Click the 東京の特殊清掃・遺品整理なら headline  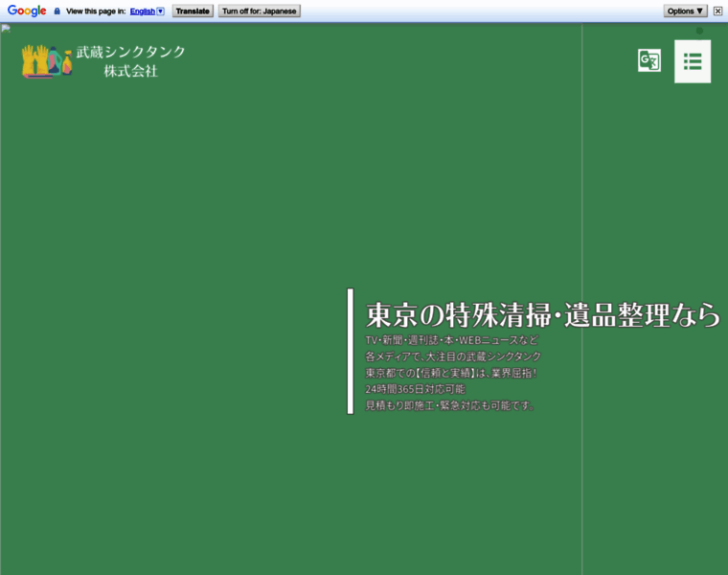tap(542, 315)
